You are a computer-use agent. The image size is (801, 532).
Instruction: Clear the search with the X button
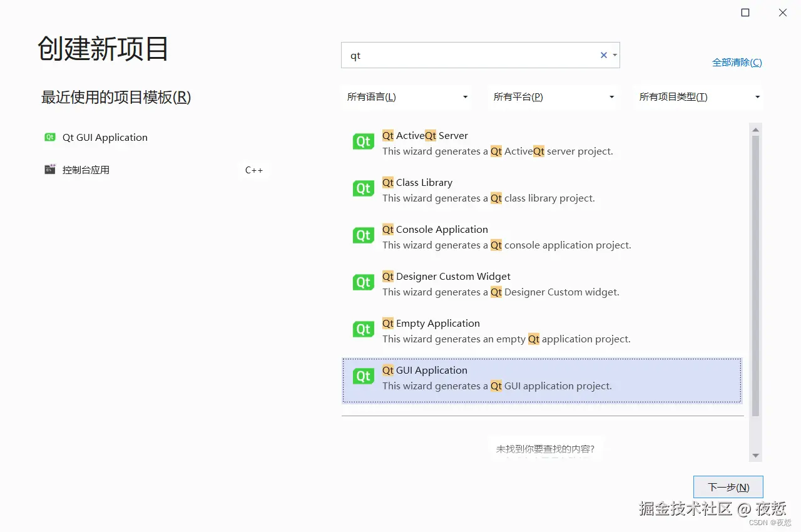coord(603,55)
